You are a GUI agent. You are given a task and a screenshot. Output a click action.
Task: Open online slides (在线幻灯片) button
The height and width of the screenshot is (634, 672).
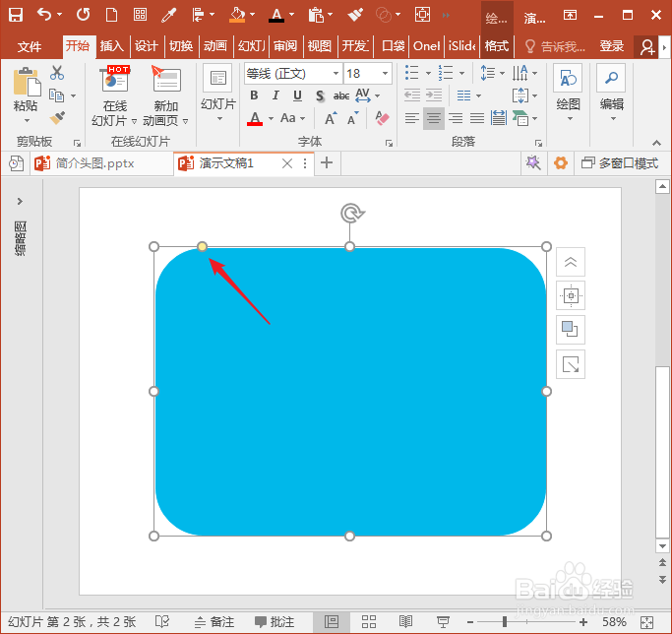[114, 96]
